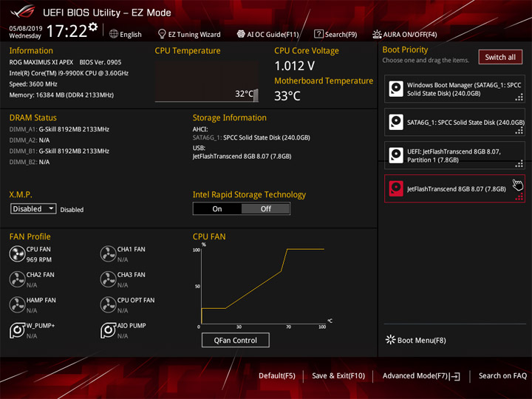
Task: Click drag handle on UEFI JetFlash entry
Action: [519, 164]
